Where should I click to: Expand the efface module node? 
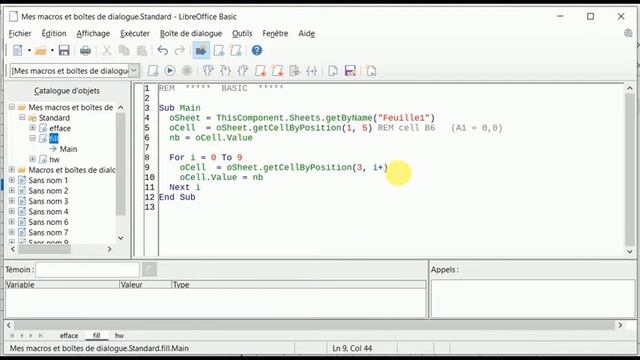click(33, 128)
